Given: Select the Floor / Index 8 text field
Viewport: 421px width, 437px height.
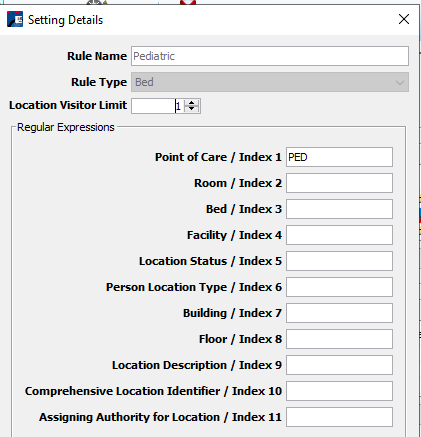Looking at the screenshot, I should click(339, 339).
